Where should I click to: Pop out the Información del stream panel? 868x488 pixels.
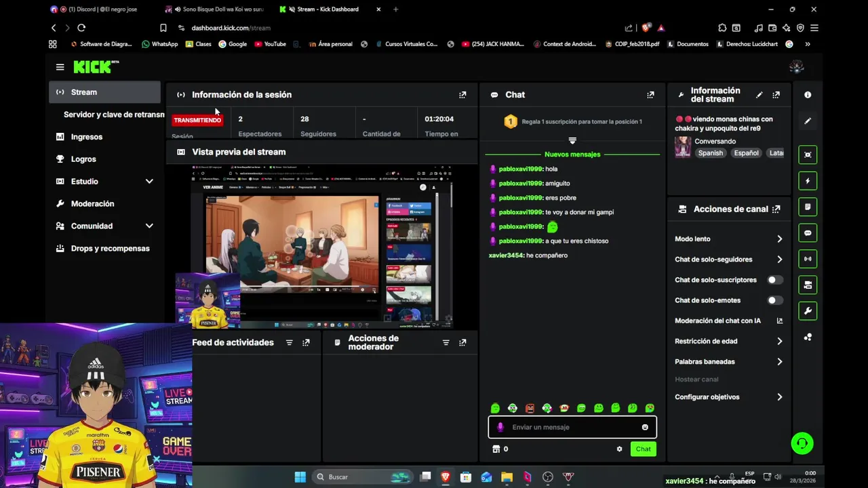pos(776,95)
